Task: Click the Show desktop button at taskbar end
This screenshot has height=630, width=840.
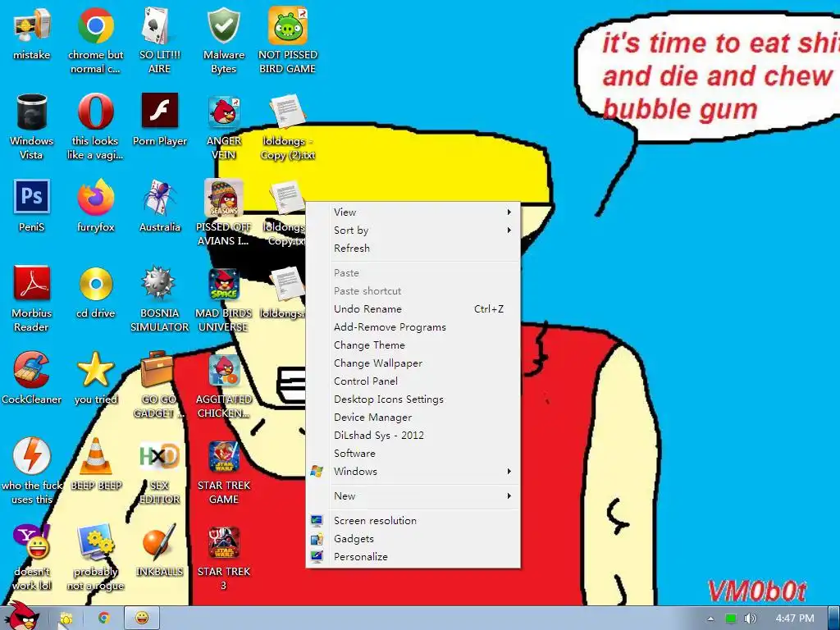Action: 834,619
